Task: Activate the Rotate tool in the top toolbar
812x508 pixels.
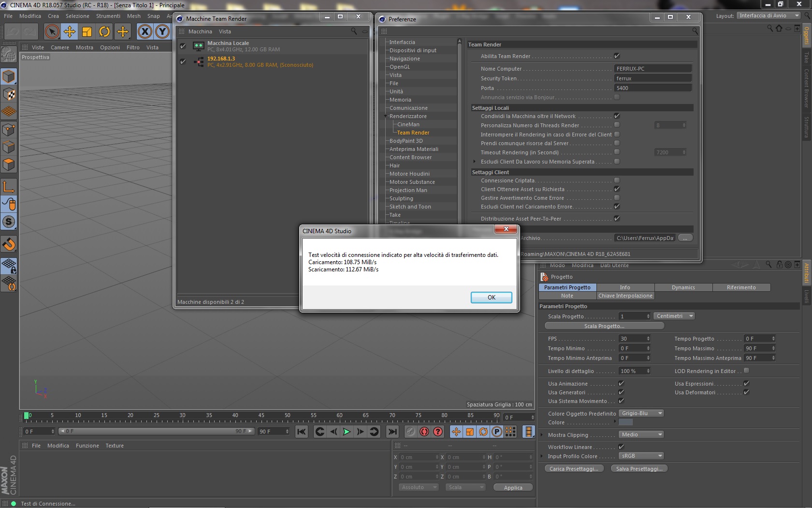Action: (x=104, y=32)
